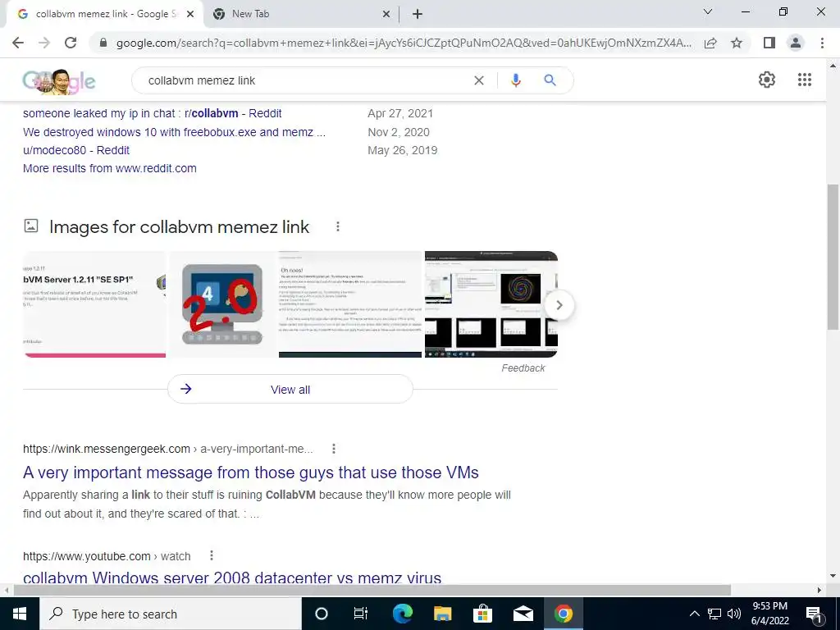
Task: Open 'A very important message' result
Action: (251, 472)
